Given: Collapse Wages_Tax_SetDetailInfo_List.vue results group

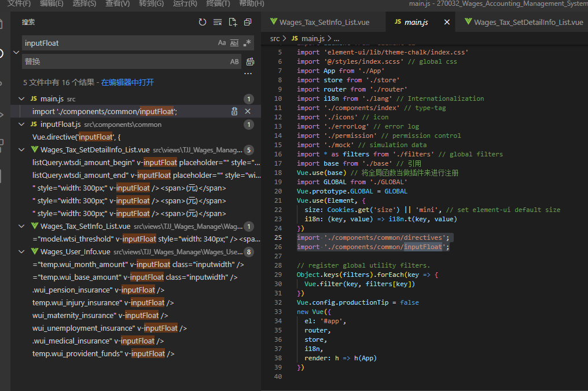Looking at the screenshot, I should [22, 150].
